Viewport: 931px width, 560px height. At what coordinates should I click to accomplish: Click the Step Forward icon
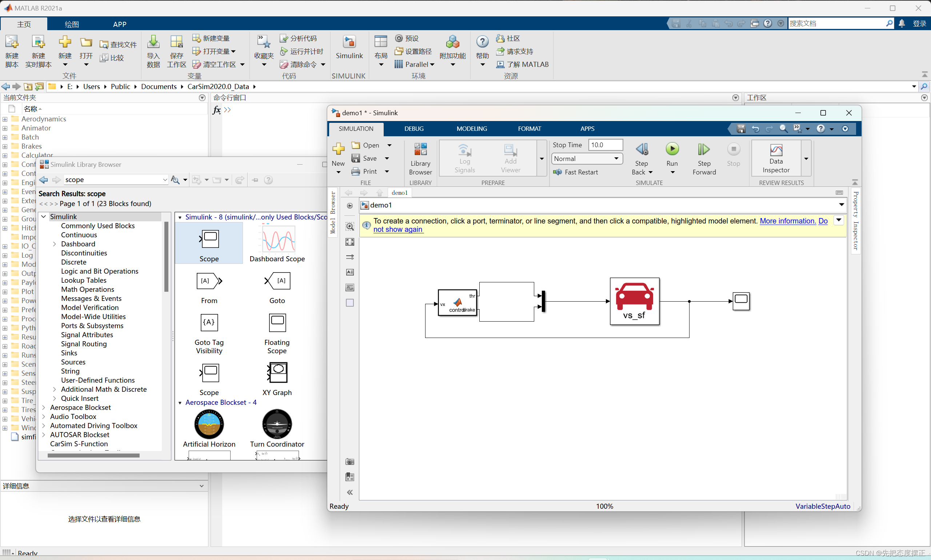[704, 150]
